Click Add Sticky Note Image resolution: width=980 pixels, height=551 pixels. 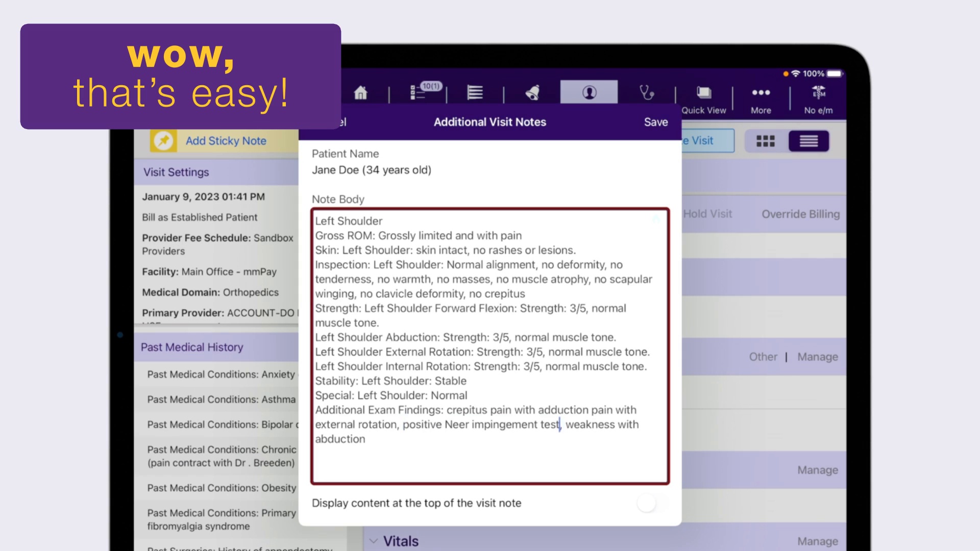[226, 141]
